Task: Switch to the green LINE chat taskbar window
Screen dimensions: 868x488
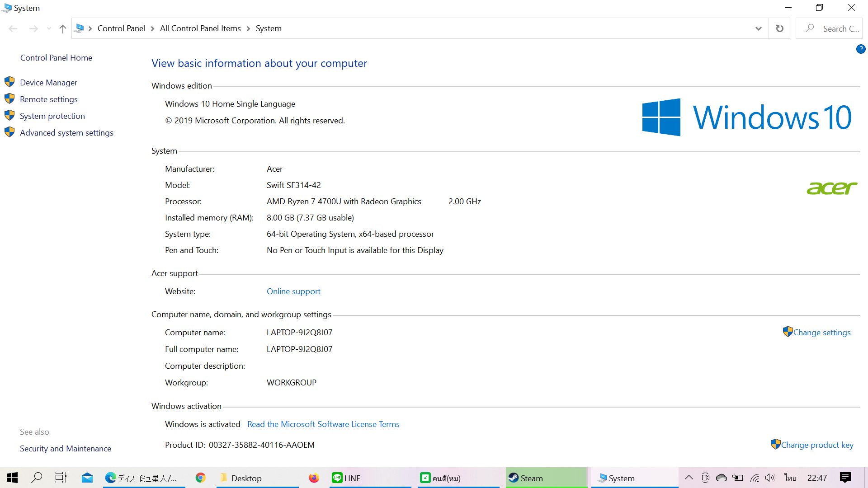Action: [x=458, y=478]
